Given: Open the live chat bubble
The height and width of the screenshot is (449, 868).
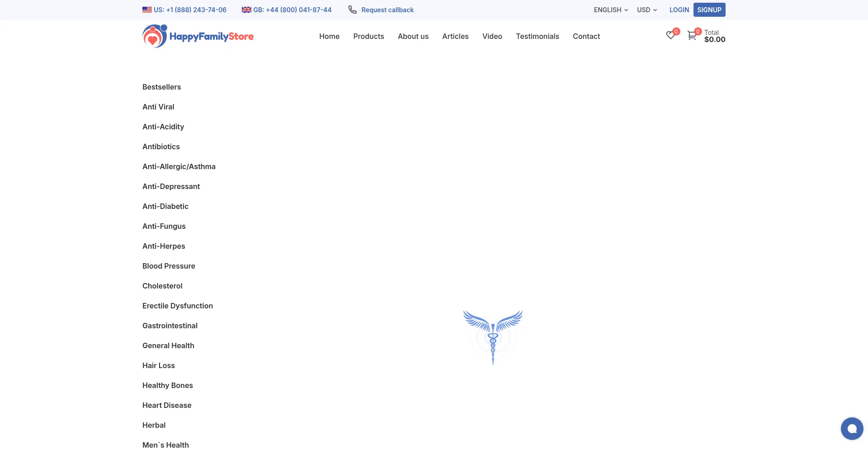Looking at the screenshot, I should (x=852, y=428).
